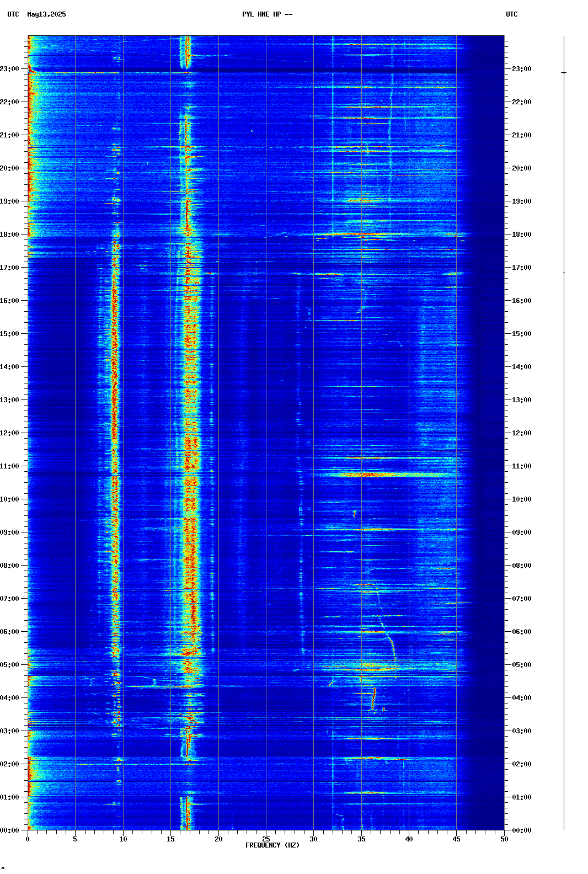Click 15:00 on the left time axis

[10, 334]
